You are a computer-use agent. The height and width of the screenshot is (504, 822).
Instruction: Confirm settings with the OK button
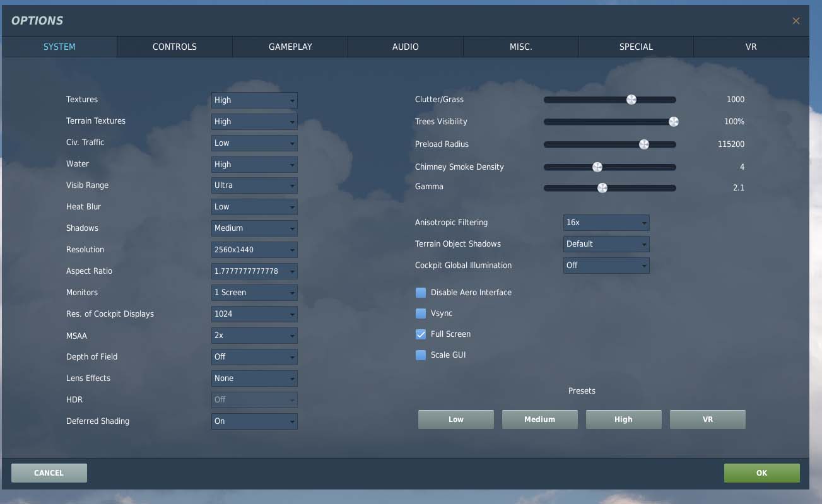click(x=762, y=473)
